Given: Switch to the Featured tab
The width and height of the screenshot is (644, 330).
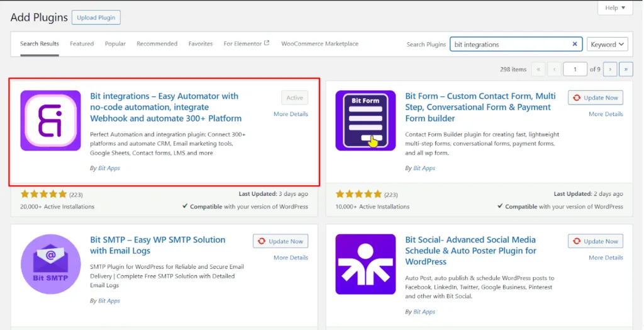Looking at the screenshot, I should (82, 43).
